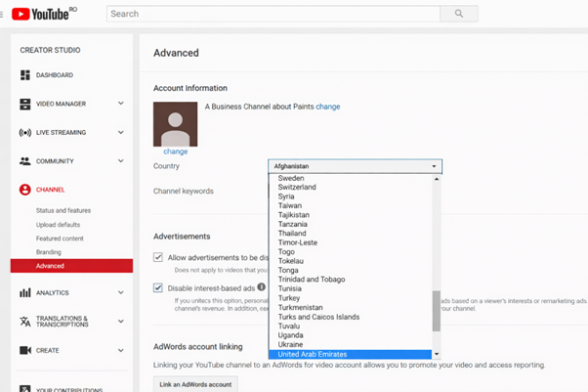Image resolution: width=588 pixels, height=392 pixels.
Task: Select Tonga in country list
Action: pos(351,270)
